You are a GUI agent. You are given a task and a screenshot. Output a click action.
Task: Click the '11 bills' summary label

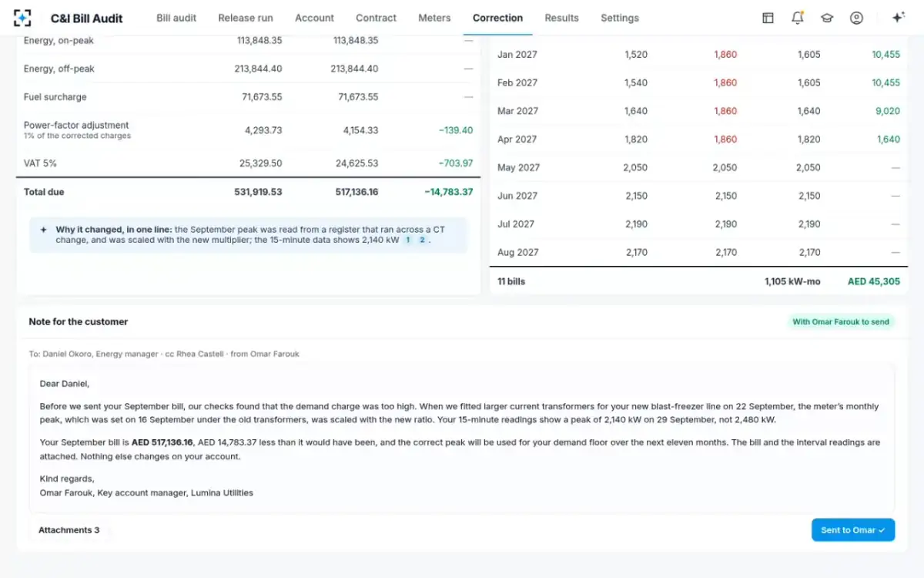pos(511,281)
